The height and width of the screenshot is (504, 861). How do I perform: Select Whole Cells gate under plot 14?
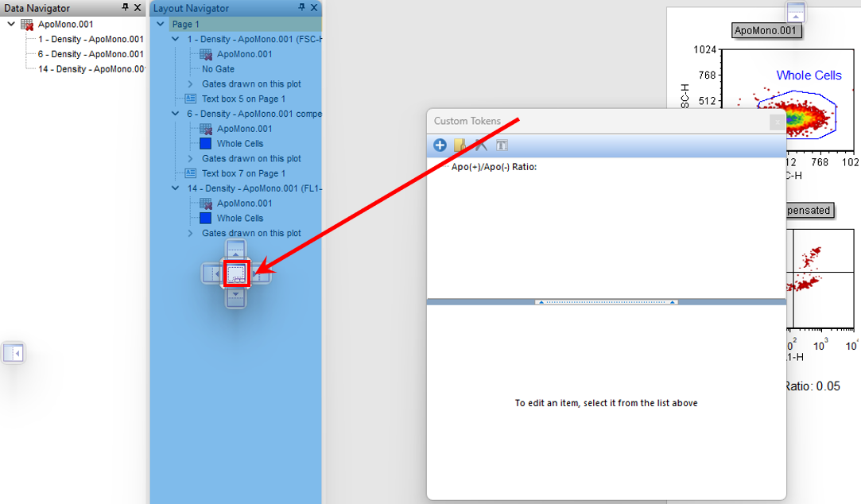point(240,219)
